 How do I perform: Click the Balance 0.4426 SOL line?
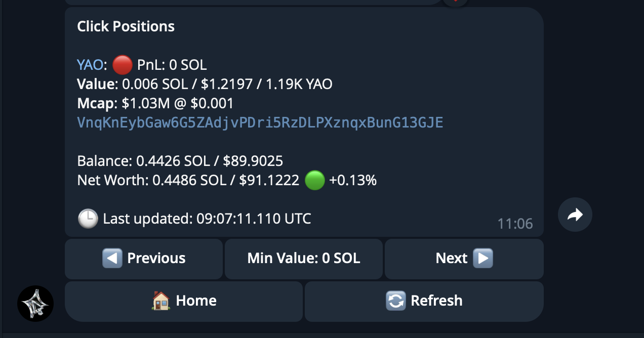(180, 161)
